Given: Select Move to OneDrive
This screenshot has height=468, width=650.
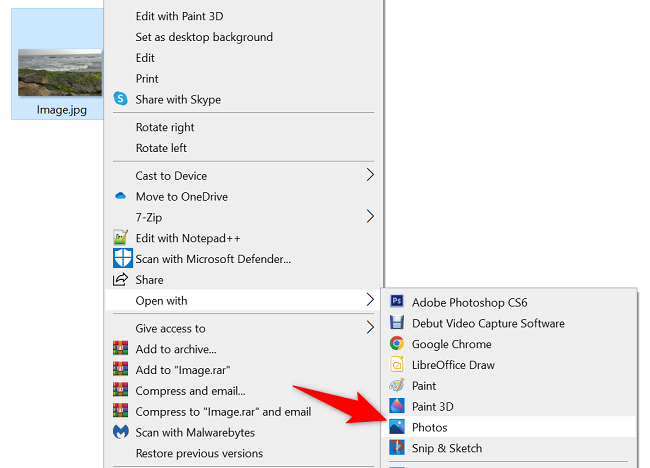Looking at the screenshot, I should coord(182,196).
